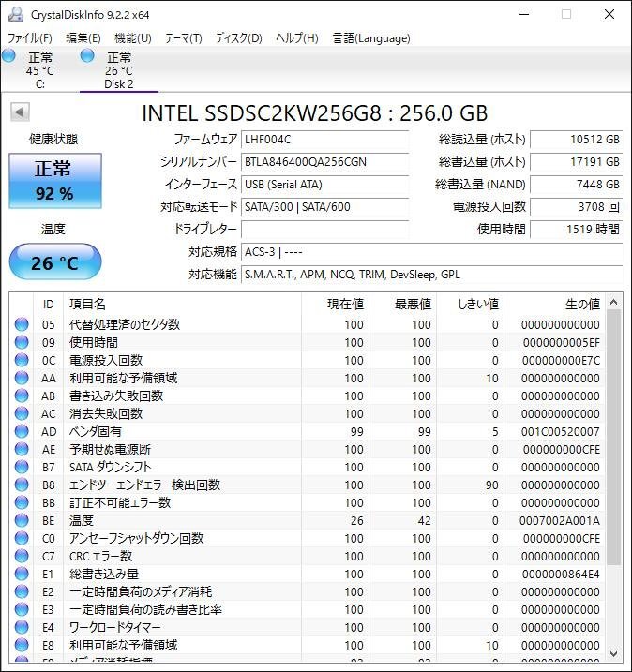Click the transfer mode field SATA/300 | SATA/600
632x672 pixels.
click(324, 207)
